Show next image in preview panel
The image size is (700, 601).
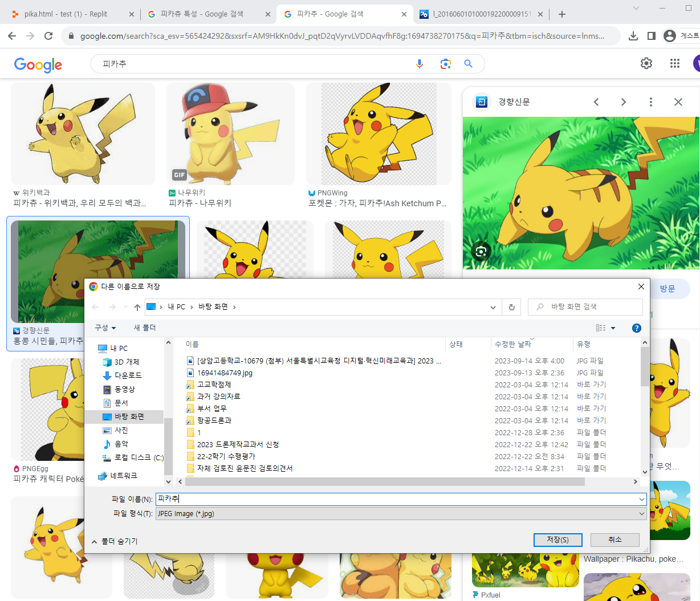tap(624, 102)
